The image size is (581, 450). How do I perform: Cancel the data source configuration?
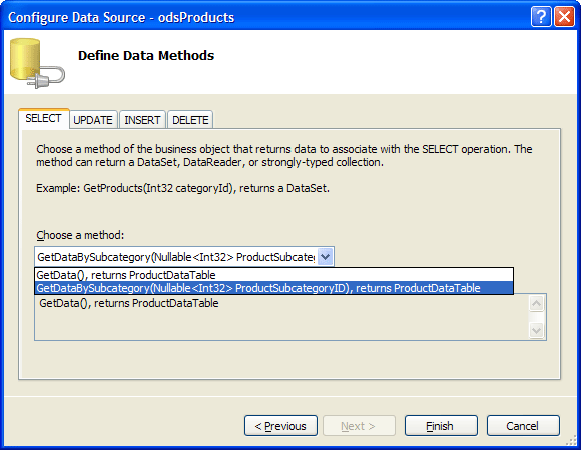[523, 426]
